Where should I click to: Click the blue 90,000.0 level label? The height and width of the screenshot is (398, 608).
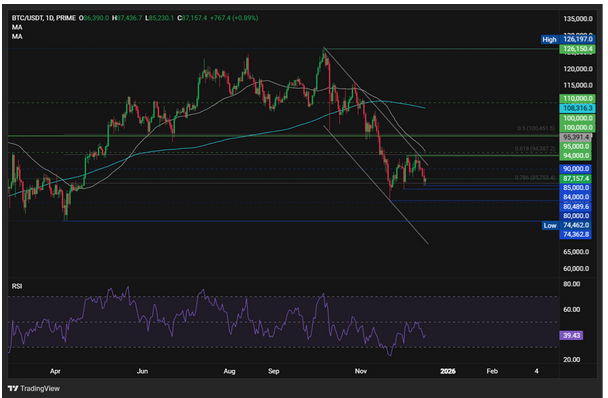tap(576, 169)
